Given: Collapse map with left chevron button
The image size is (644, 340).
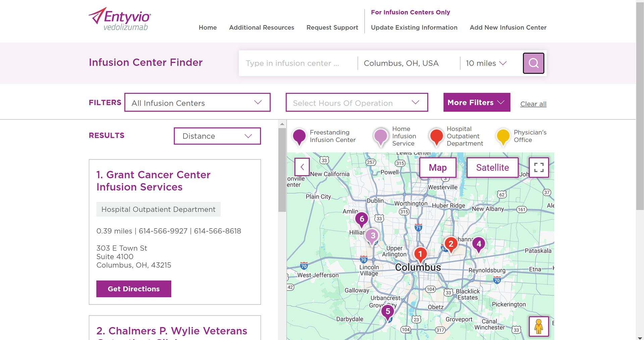Looking at the screenshot, I should (x=302, y=167).
